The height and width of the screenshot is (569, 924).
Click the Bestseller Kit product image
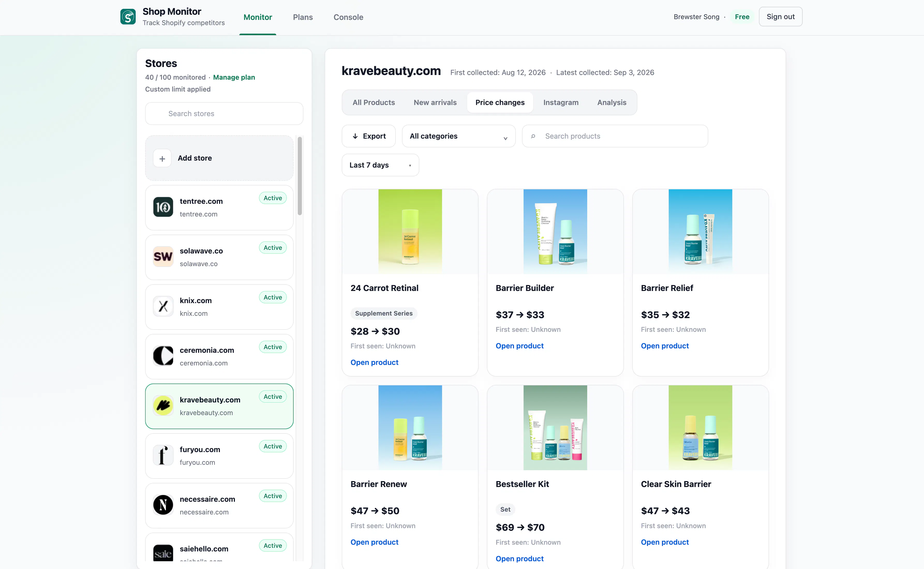[555, 428]
